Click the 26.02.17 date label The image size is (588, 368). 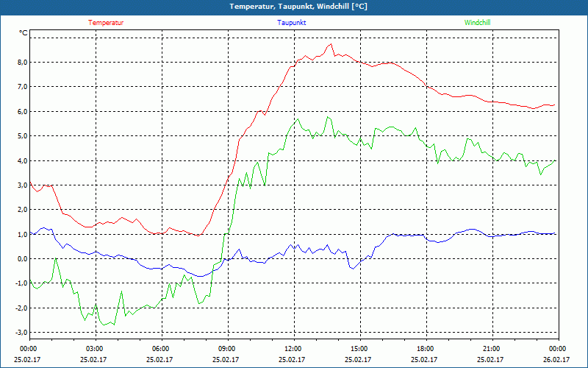556,359
